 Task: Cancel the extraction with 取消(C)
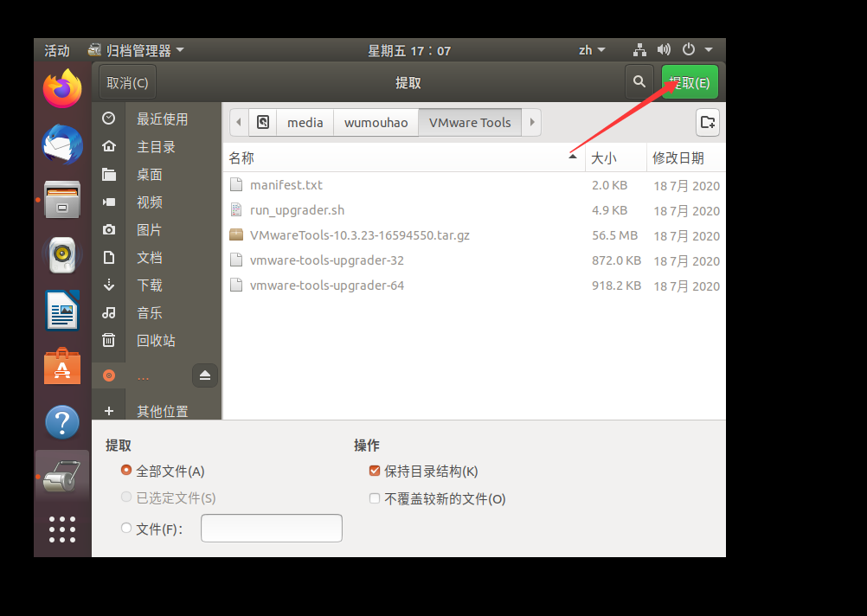tap(128, 82)
